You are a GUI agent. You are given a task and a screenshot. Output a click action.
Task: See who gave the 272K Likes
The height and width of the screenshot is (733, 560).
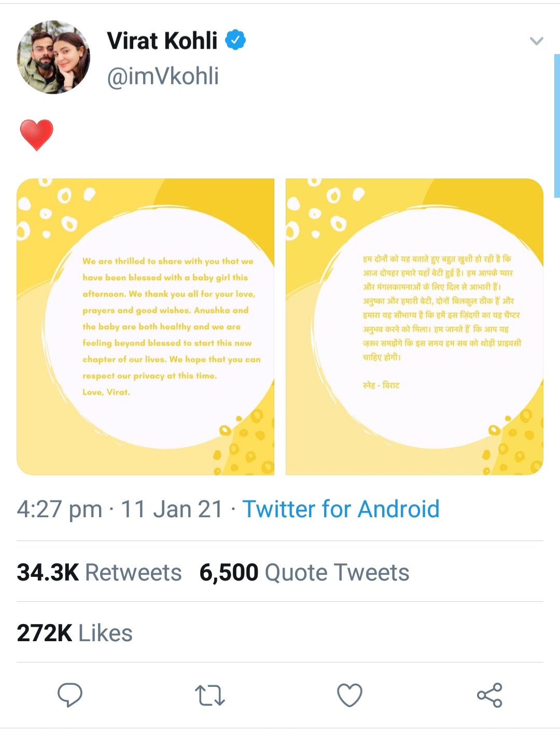pos(75,633)
